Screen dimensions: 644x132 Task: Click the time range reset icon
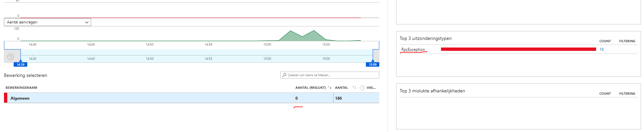(x=11, y=56)
